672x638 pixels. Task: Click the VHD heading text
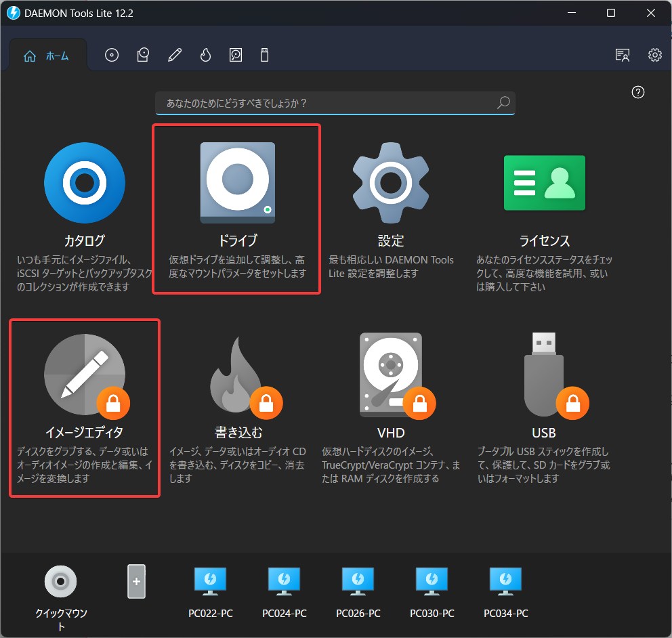pos(390,433)
